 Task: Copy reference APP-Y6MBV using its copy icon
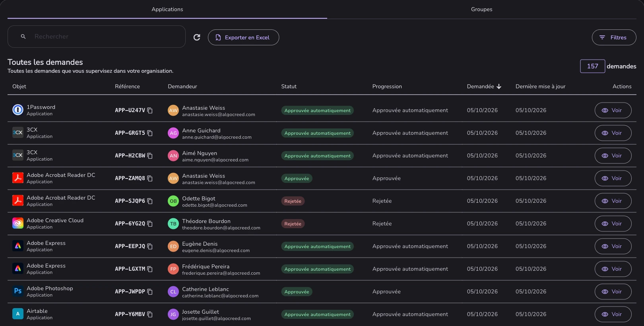[150, 314]
